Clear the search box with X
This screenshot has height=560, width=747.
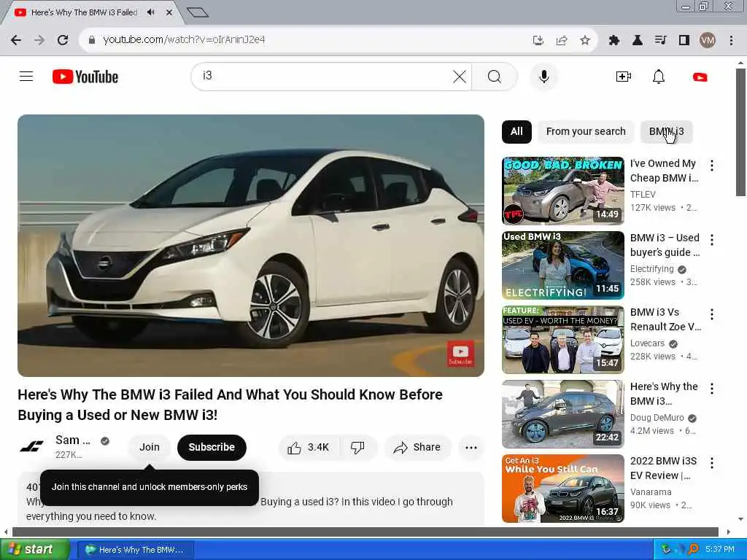460,77
